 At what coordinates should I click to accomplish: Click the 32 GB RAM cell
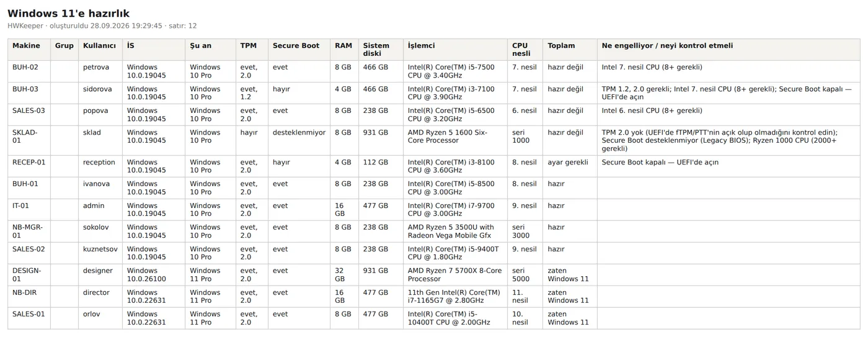coord(345,275)
